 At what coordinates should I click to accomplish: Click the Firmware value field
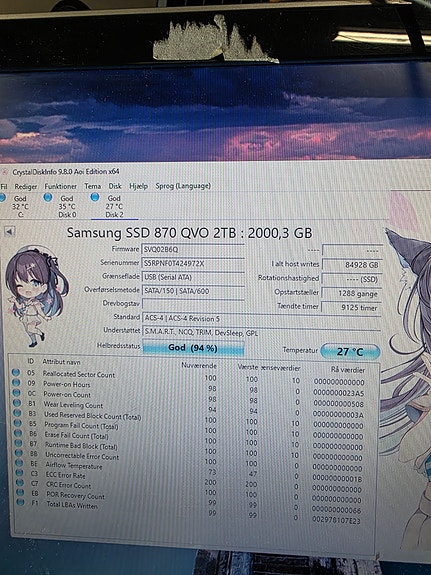193,249
